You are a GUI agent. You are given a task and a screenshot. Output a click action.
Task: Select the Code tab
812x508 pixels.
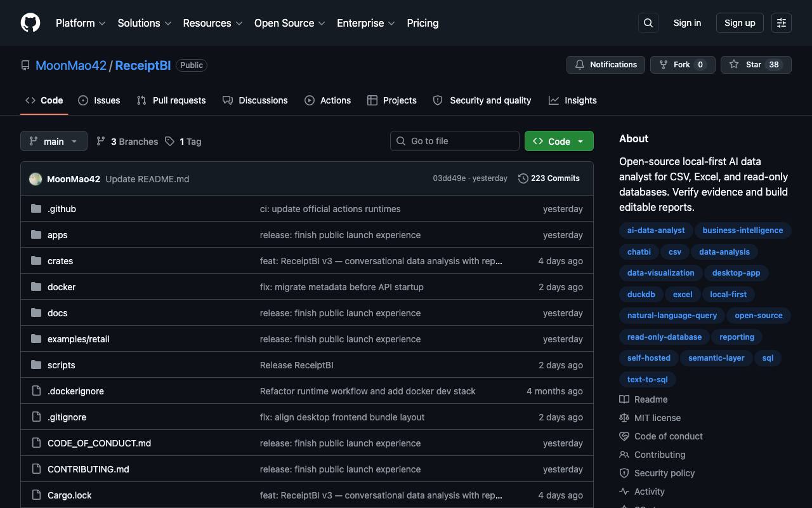[x=44, y=100]
